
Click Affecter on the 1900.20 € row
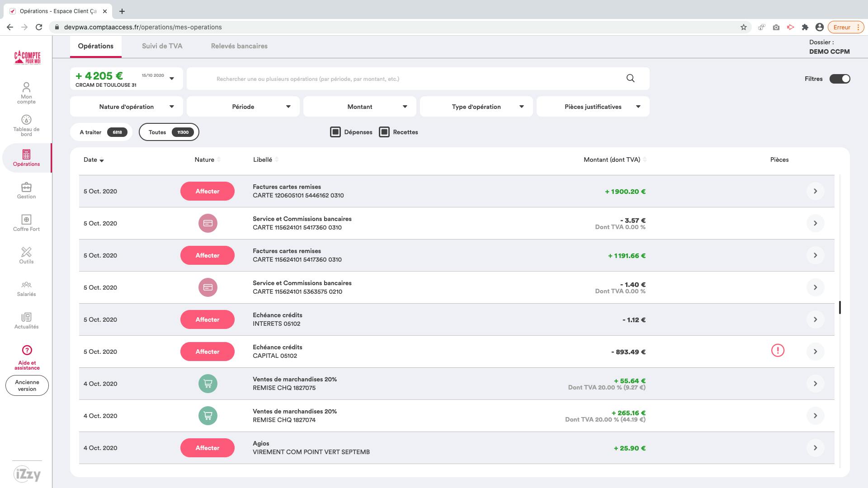(207, 191)
